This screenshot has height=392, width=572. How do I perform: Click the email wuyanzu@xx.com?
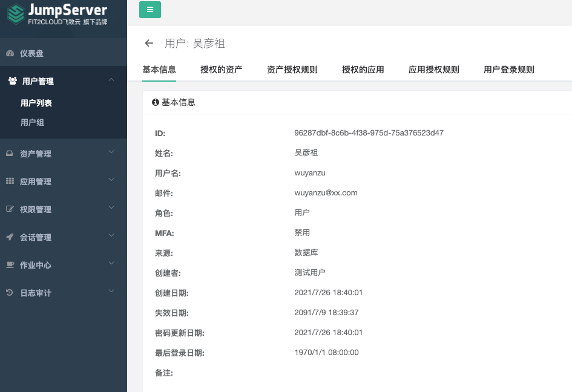326,192
